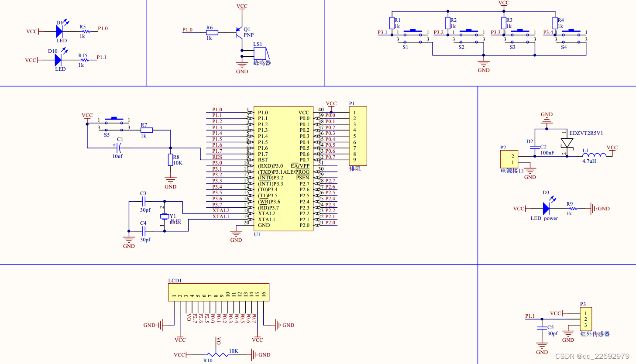Image resolution: width=636 pixels, height=364 pixels.
Task: Select the P1 resistor pack header
Action: click(358, 136)
